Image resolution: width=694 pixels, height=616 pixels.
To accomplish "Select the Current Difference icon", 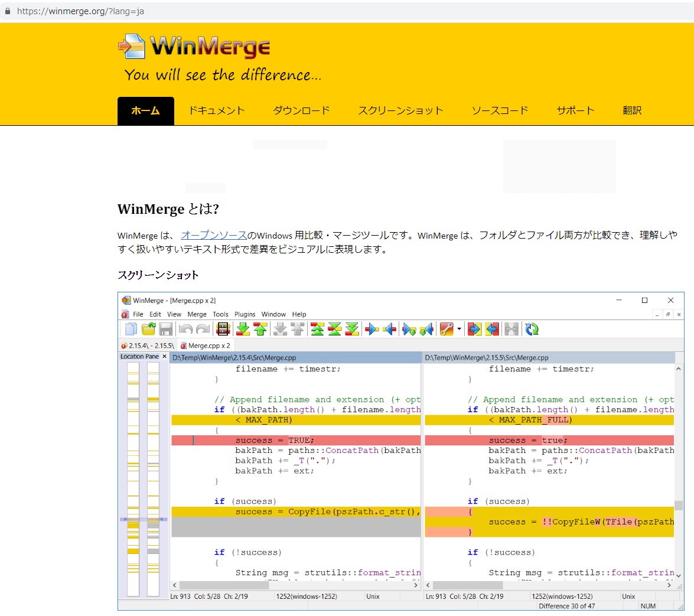I will click(335, 329).
